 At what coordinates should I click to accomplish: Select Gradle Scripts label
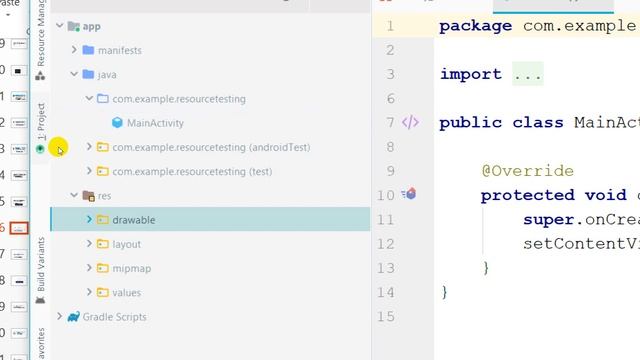tap(114, 317)
